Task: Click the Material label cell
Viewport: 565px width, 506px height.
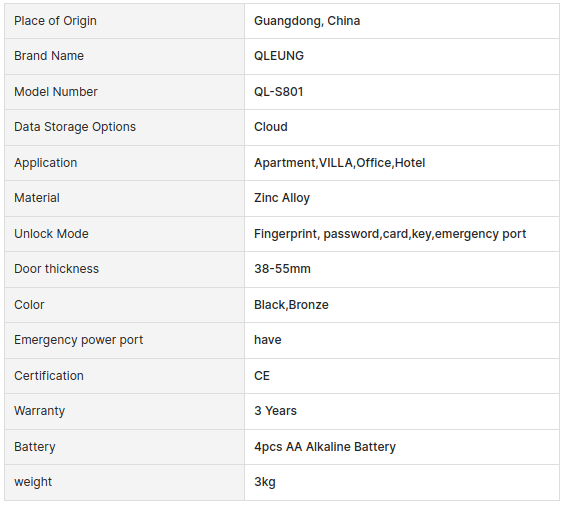Action: (124, 198)
